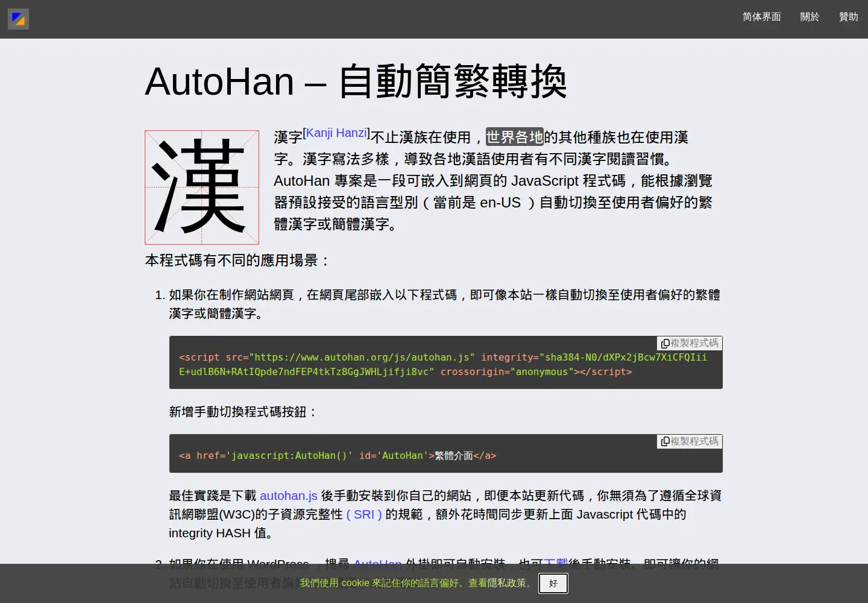This screenshot has width=868, height=603.
Task: Copy the AutoHan() anchor link code
Action: click(x=690, y=441)
